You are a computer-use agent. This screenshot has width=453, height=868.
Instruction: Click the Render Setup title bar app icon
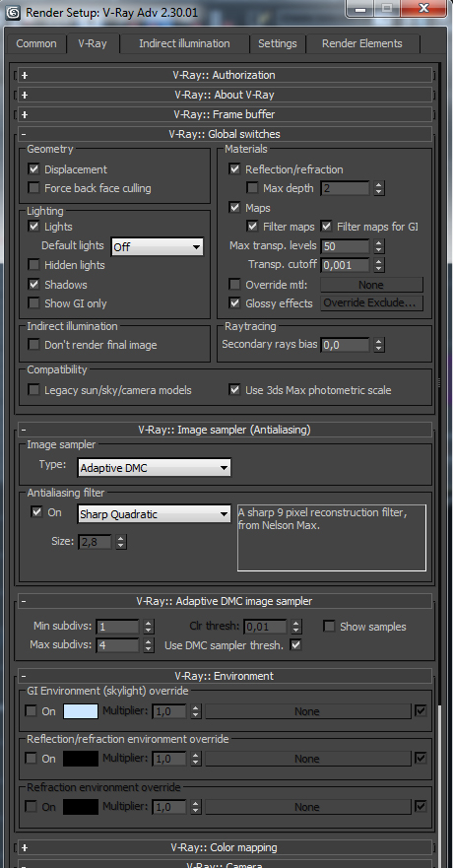coord(13,12)
